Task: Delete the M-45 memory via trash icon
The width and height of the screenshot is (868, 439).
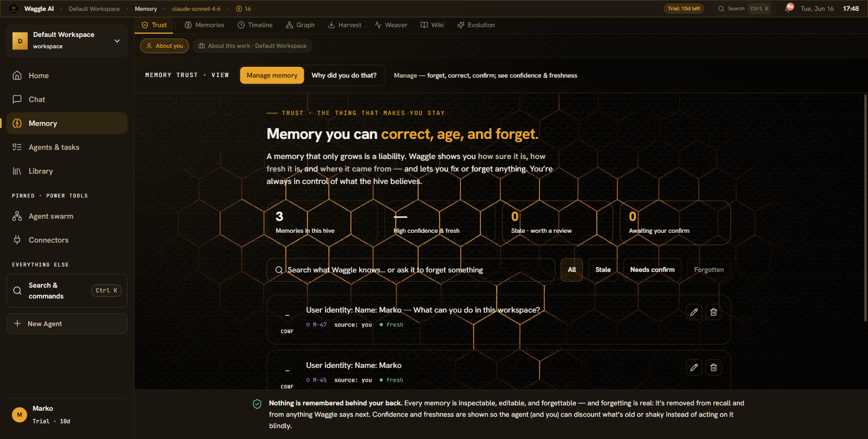Action: point(713,367)
